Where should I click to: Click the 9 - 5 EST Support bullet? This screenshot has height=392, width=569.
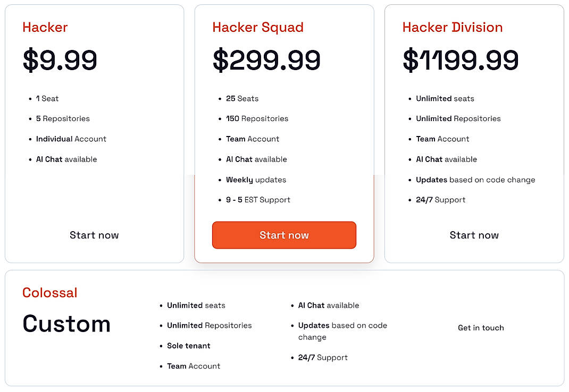256,200
